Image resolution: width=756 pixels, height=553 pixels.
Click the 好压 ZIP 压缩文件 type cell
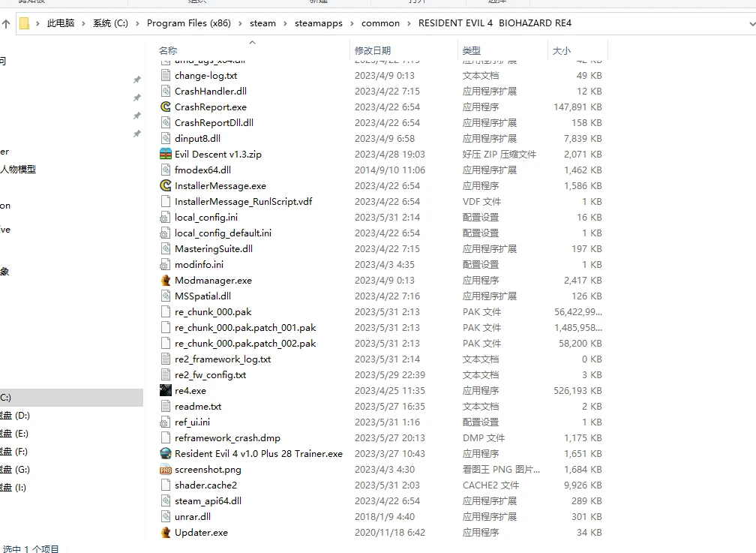point(499,155)
